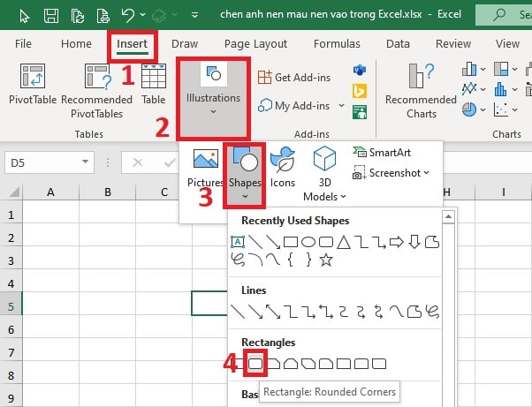Open Recommended PivotTables
Screen dimensions: 532x407
point(96,91)
